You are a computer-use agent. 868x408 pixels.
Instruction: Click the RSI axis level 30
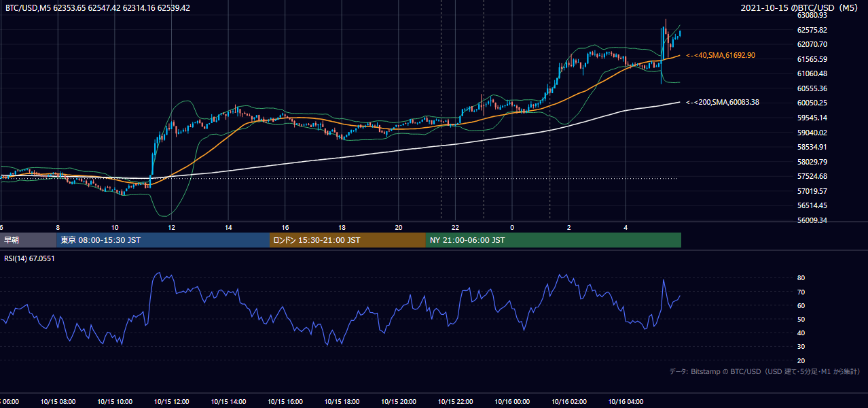801,346
